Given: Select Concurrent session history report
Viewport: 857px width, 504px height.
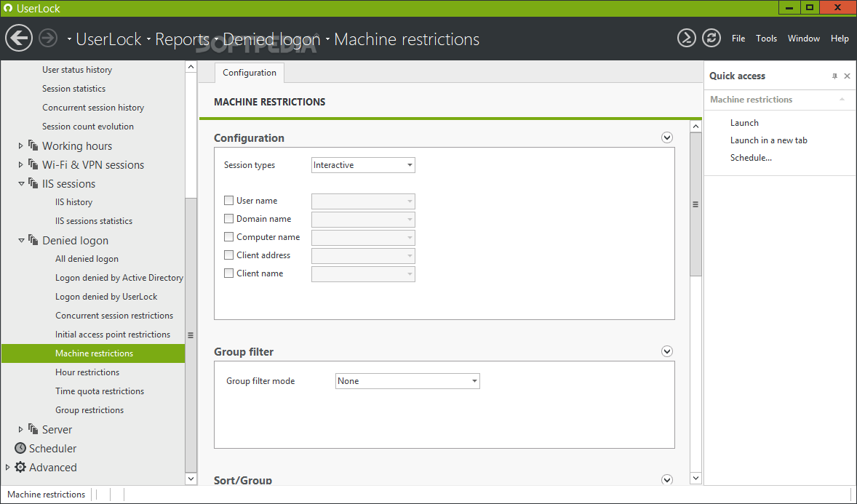Looking at the screenshot, I should tap(93, 108).
